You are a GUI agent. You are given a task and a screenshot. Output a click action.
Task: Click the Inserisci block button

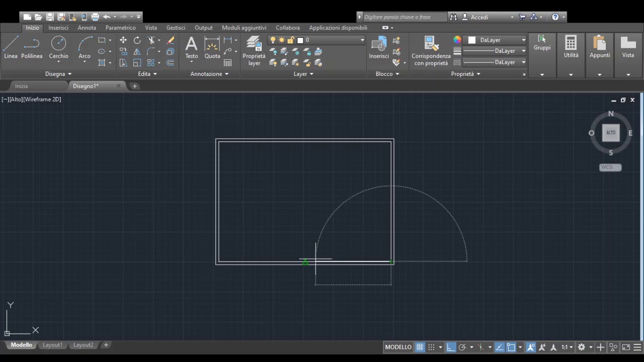coord(379,48)
